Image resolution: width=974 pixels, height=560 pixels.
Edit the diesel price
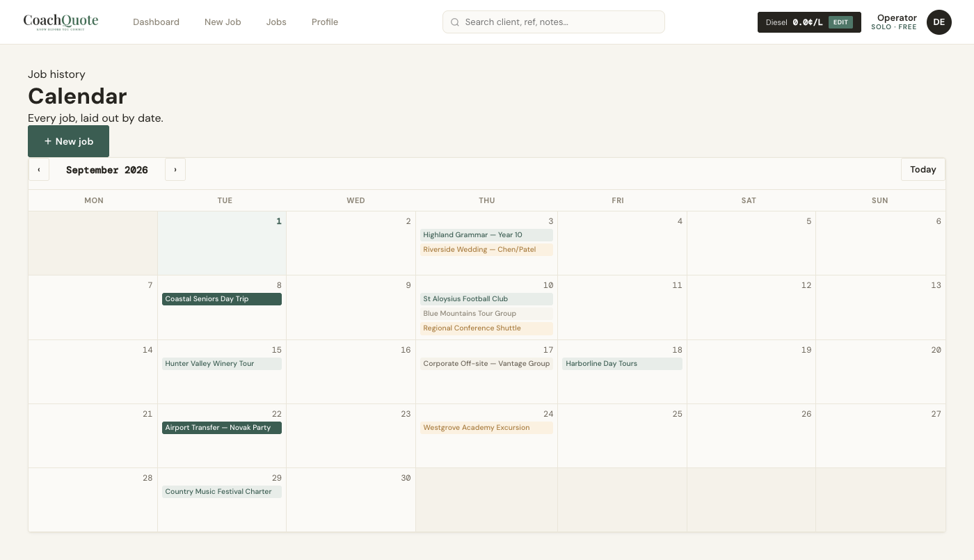pos(840,22)
